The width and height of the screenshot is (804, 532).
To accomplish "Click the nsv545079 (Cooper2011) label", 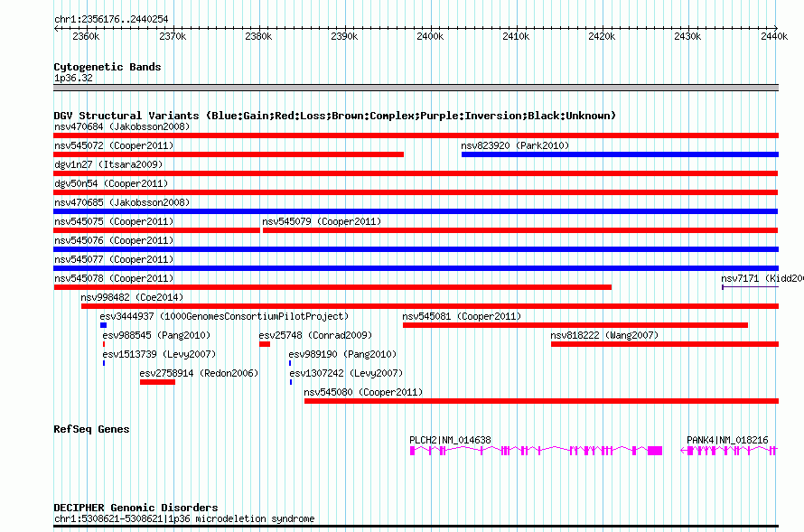I will (322, 221).
